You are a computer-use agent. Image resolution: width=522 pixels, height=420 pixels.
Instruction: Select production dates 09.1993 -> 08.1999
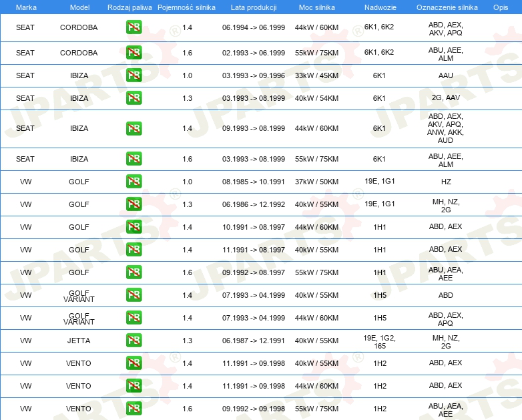pyautogui.click(x=254, y=128)
